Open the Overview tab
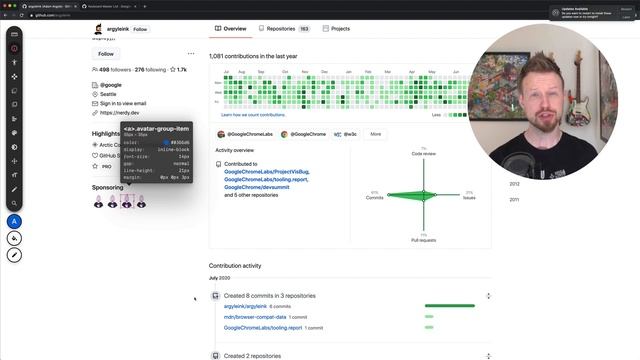640x360 pixels. click(x=231, y=29)
